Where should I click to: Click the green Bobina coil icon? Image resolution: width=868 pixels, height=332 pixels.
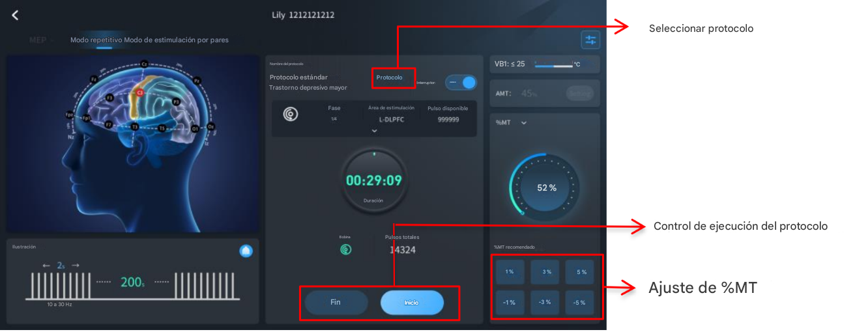[345, 249]
